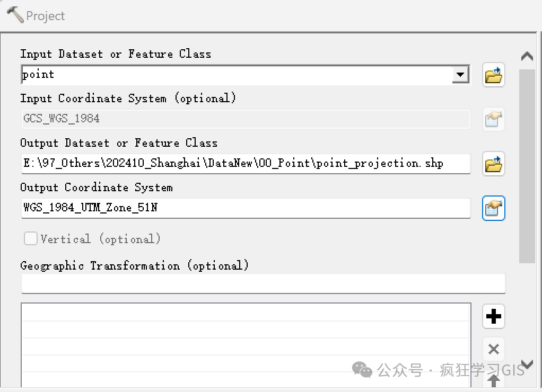This screenshot has height=392, width=542.
Task: Expand the Input Dataset dropdown arrow
Action: click(x=460, y=75)
